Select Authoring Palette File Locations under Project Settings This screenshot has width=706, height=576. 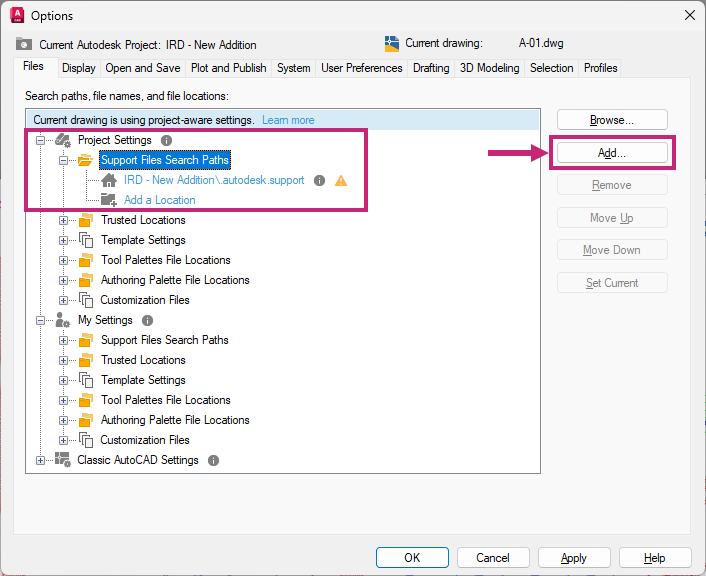pos(175,280)
